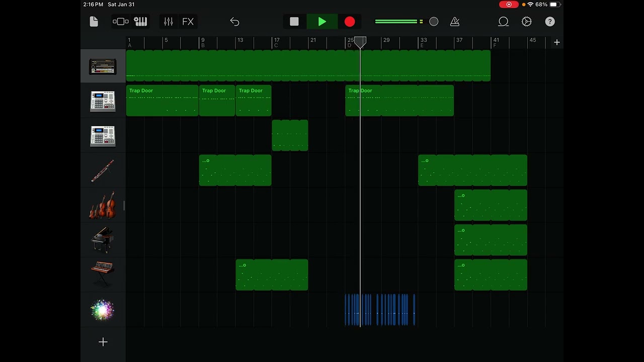Tap bar 29 on the ruler

click(x=386, y=40)
